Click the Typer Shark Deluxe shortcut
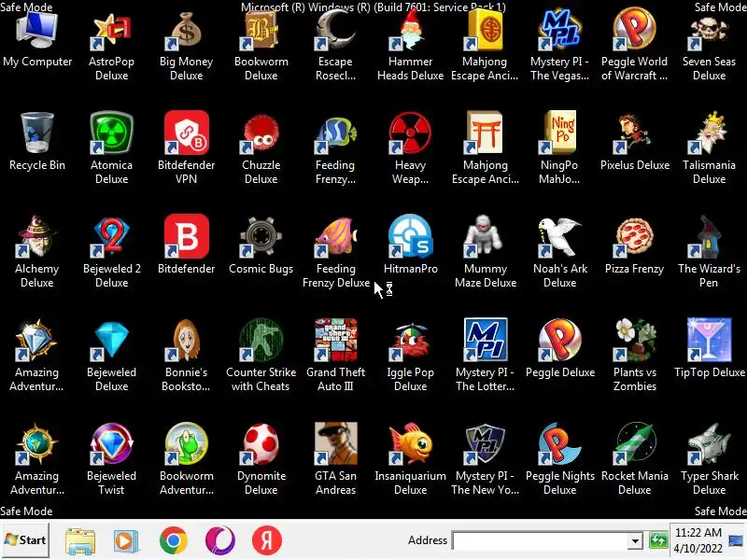747x560 pixels. click(x=709, y=458)
